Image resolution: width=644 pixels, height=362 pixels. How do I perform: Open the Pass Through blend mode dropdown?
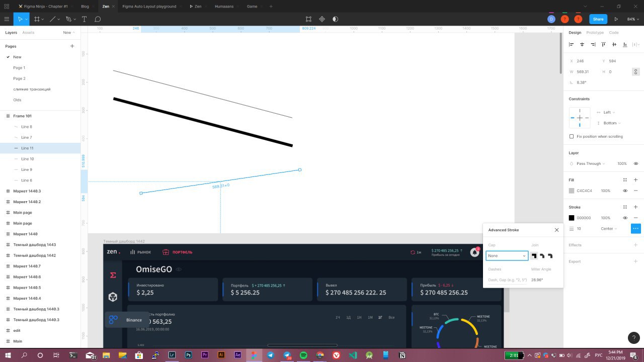(x=591, y=163)
